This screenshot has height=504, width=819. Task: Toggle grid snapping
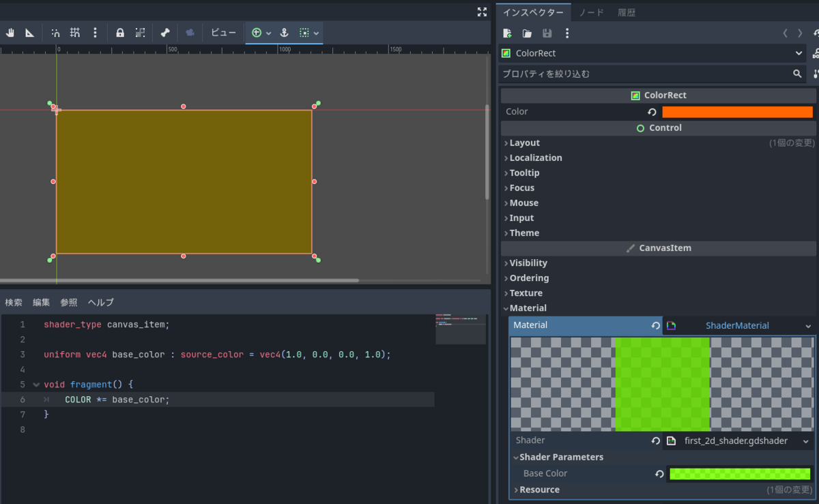pyautogui.click(x=75, y=31)
